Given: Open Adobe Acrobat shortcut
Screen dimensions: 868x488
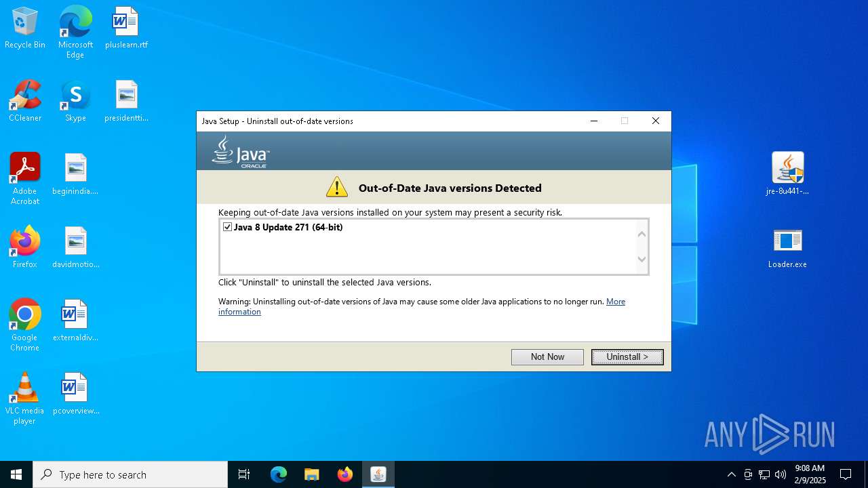Looking at the screenshot, I should (x=25, y=179).
